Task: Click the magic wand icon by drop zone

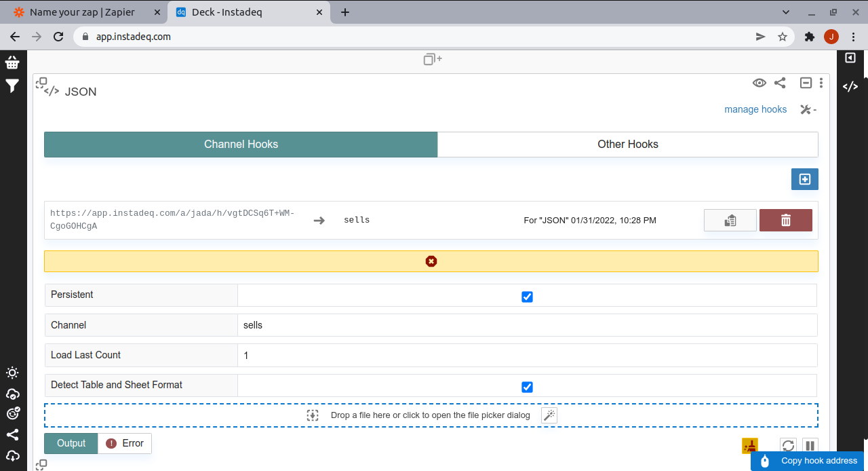Action: [549, 415]
